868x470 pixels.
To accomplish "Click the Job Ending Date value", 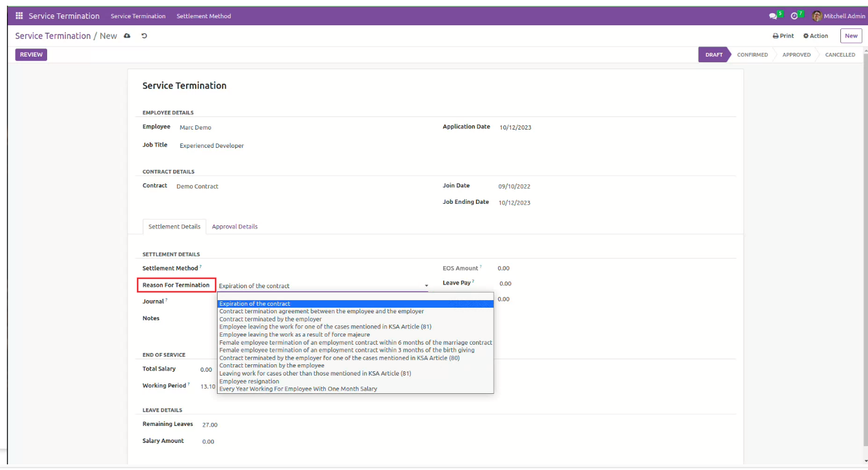I will click(514, 203).
